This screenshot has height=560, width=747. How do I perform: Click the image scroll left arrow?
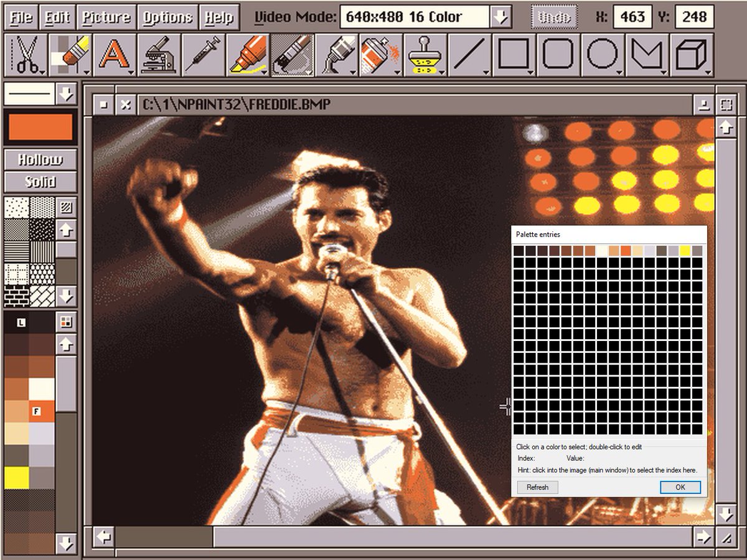click(104, 536)
